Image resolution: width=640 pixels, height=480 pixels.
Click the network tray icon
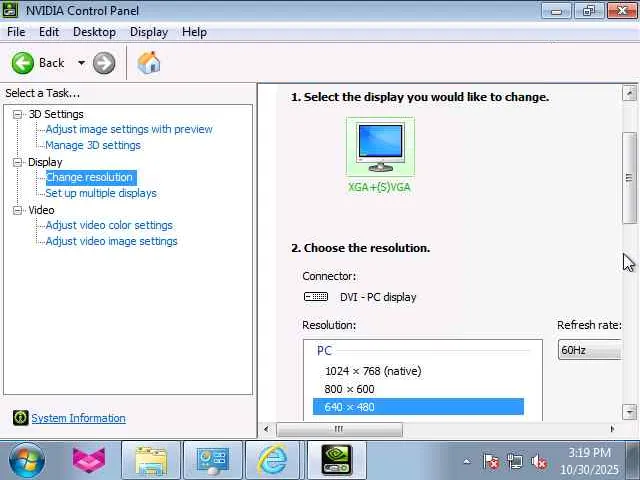coord(514,462)
